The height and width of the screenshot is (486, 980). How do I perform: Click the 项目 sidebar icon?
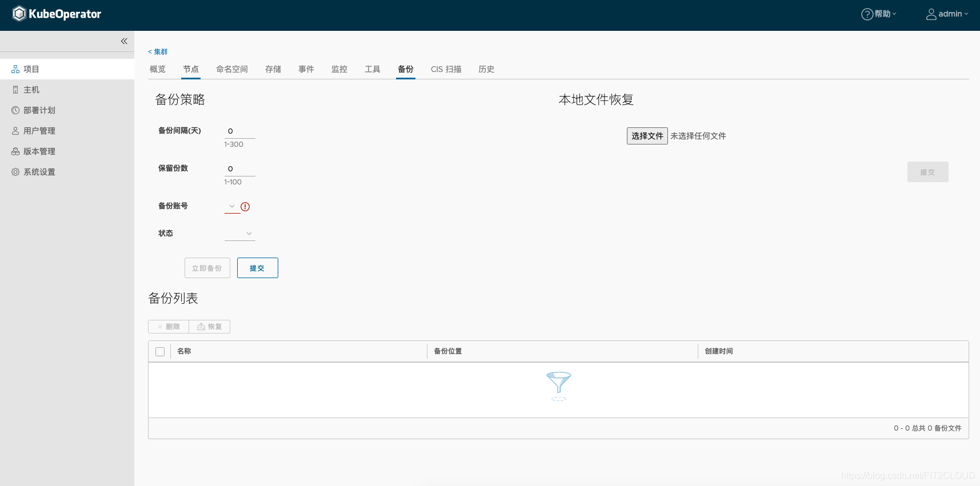15,69
